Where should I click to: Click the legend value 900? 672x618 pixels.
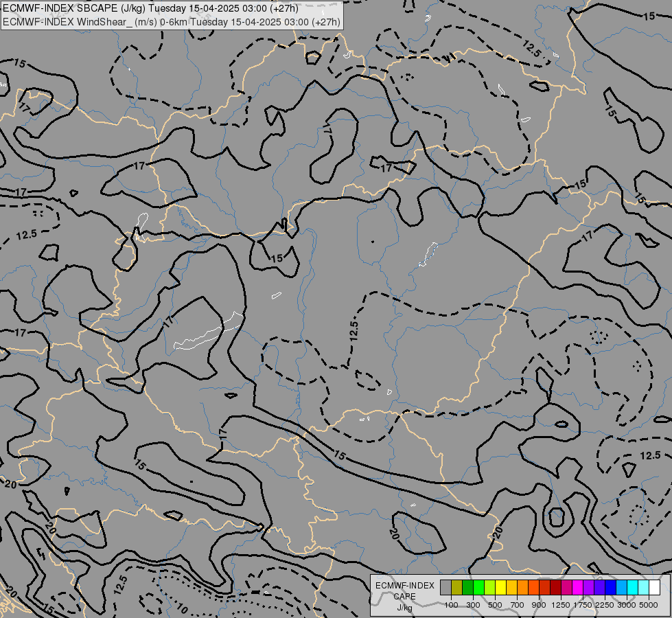539,605
